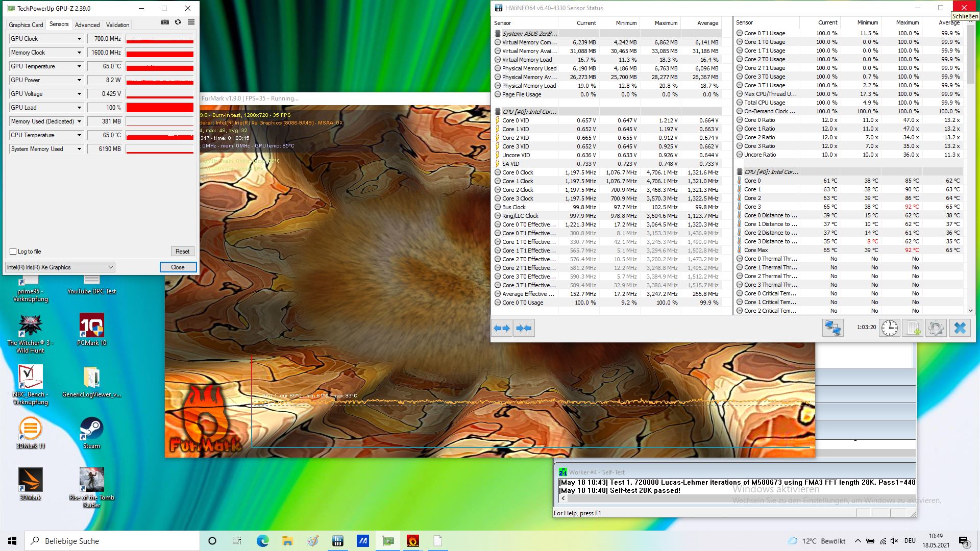Click HWiNFO log file with plus icon
The width and height of the screenshot is (980, 551).
pos(913,328)
